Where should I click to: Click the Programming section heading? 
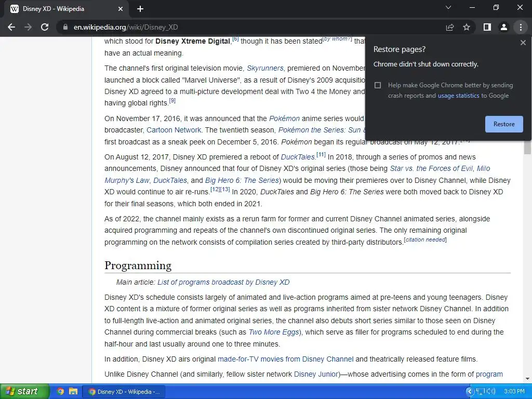coord(138,265)
